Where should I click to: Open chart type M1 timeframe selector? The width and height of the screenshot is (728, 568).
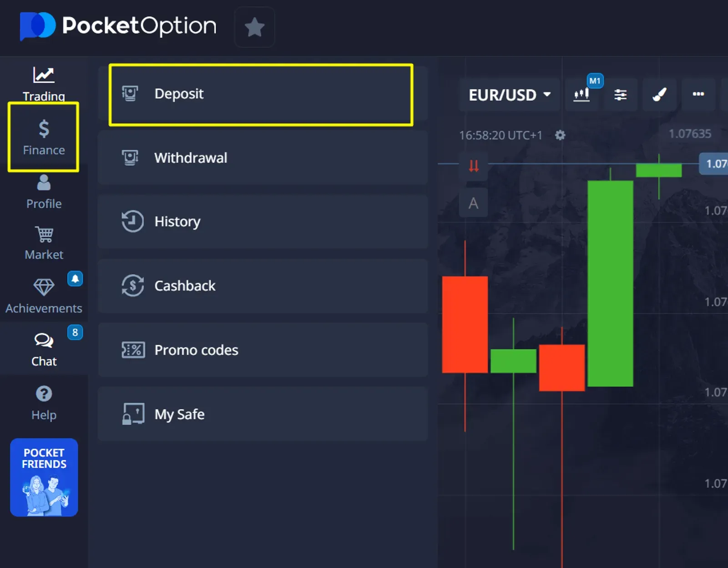click(x=582, y=94)
